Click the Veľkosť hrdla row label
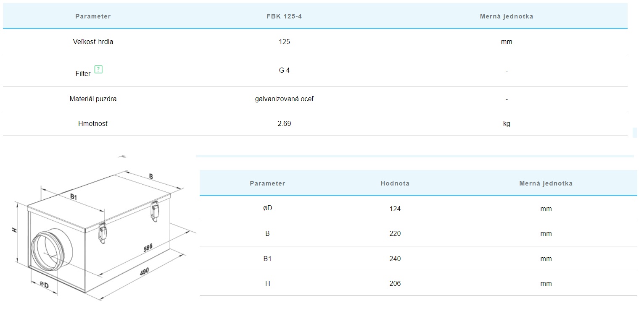 [93, 42]
